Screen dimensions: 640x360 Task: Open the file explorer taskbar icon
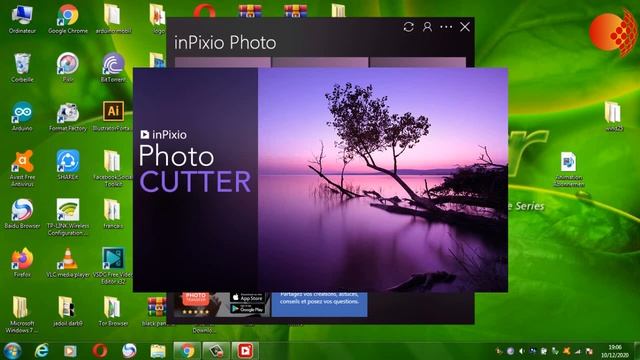158,351
